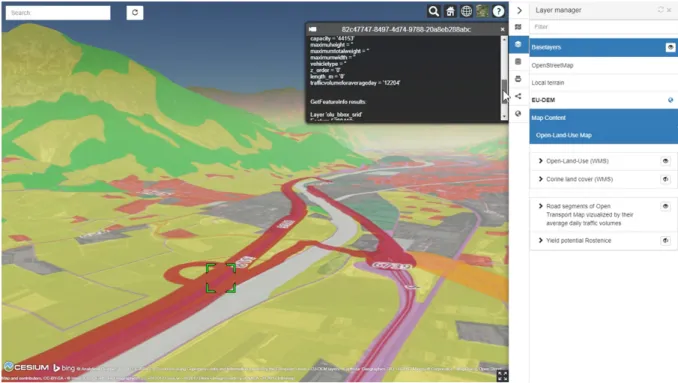Viewport: 678px width, 383px height.
Task: Open the base imagery picker thumbnail
Action: pos(482,11)
